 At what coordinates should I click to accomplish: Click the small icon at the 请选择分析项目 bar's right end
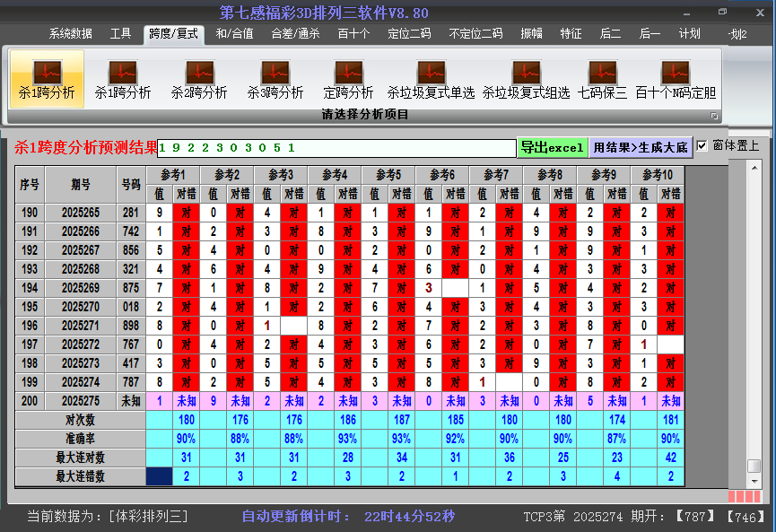pos(714,114)
